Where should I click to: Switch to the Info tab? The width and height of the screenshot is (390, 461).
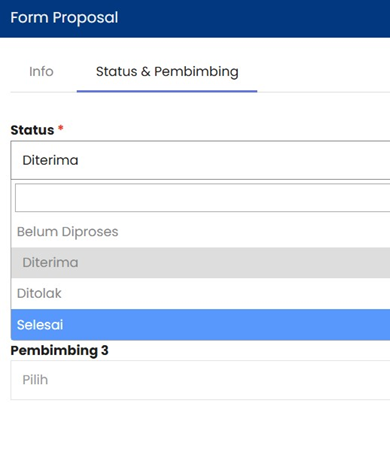(x=41, y=71)
